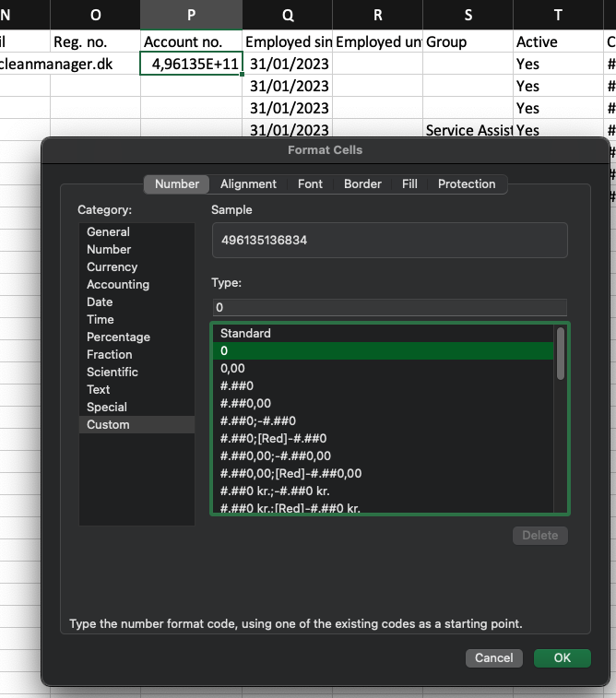Open the Protection tab
The image size is (616, 698).
(467, 183)
